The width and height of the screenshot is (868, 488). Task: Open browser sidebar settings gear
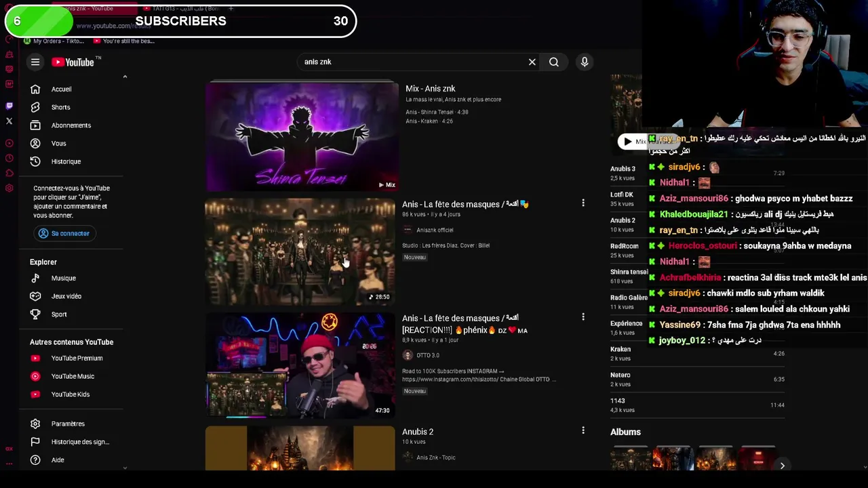[x=9, y=188]
